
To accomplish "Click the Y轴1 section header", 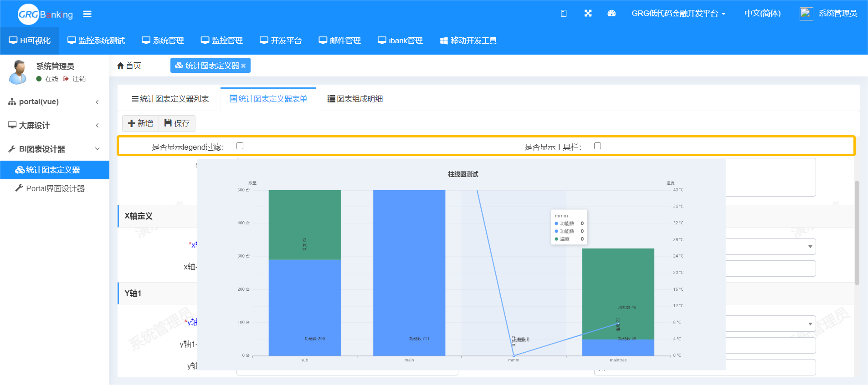I will click(133, 294).
